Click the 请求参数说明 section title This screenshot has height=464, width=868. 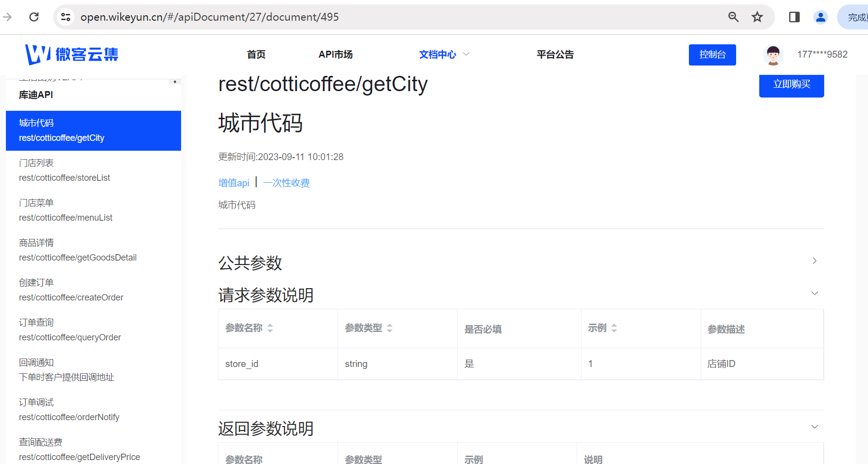pyautogui.click(x=266, y=295)
